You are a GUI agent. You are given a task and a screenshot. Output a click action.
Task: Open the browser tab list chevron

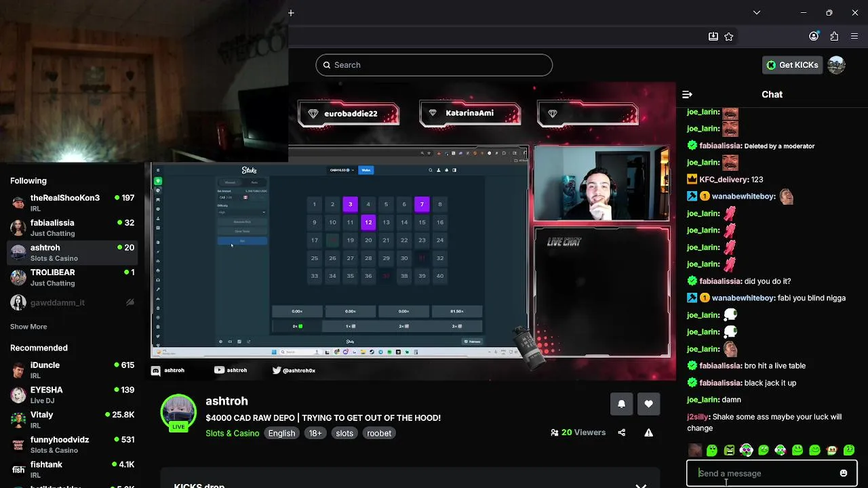(757, 13)
